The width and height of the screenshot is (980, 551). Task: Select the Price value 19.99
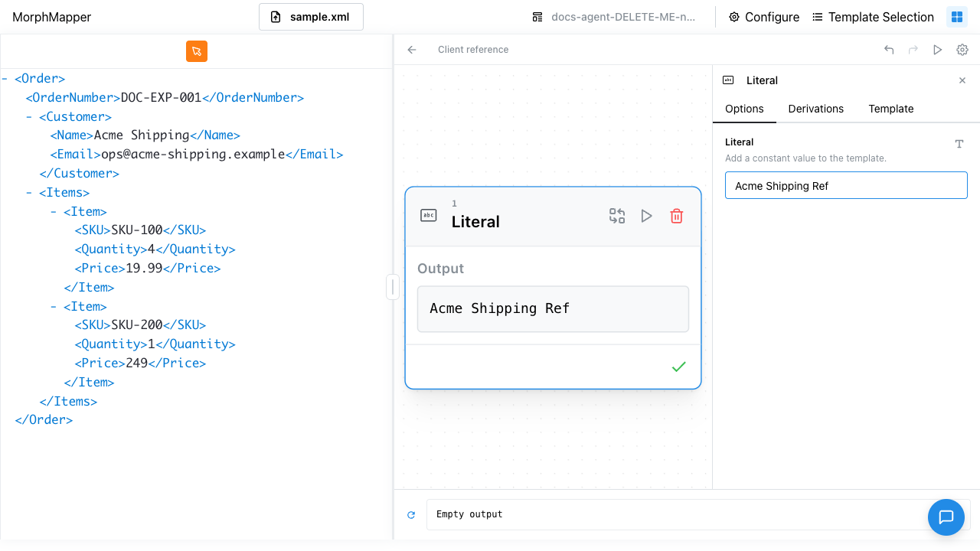144,268
